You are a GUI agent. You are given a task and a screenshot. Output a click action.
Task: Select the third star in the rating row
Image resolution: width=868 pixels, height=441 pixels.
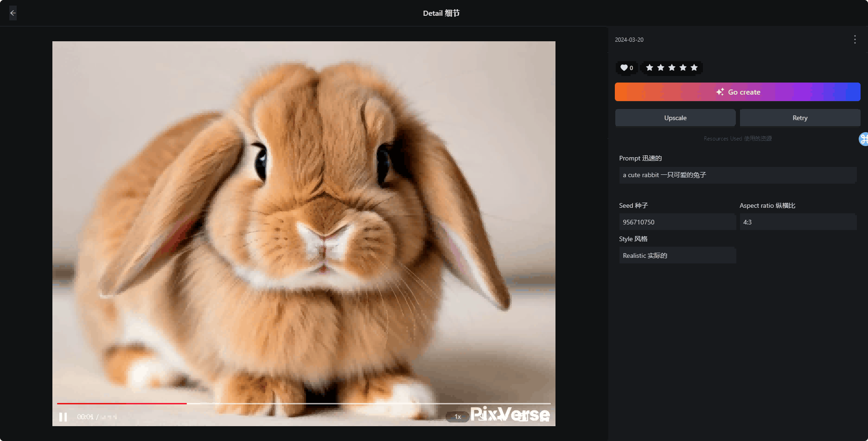coord(671,67)
